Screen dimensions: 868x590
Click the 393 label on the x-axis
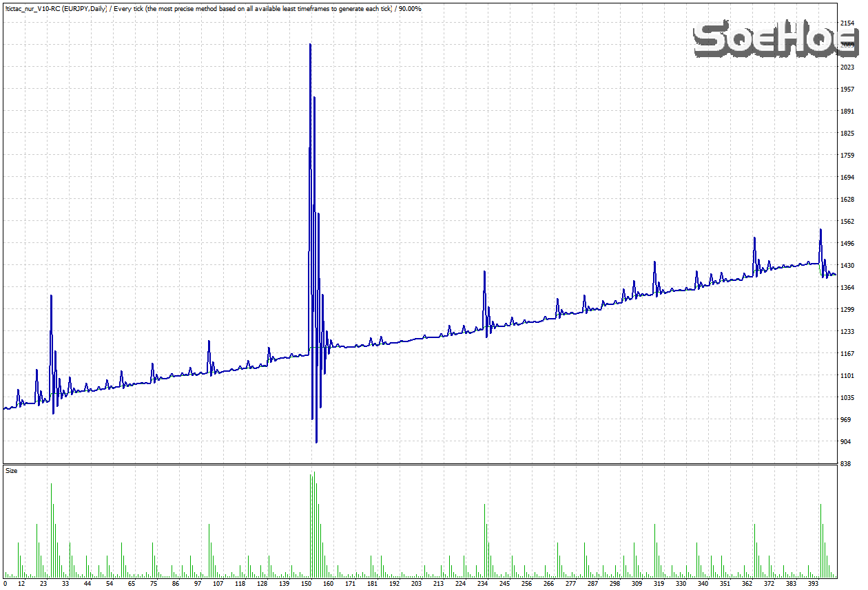click(x=813, y=584)
